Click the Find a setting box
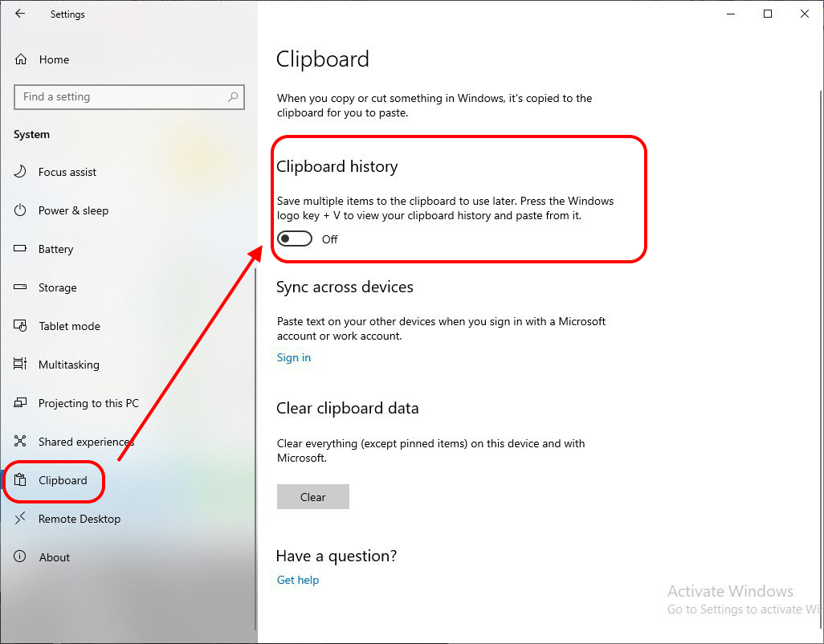Image resolution: width=824 pixels, height=644 pixels. (120, 96)
